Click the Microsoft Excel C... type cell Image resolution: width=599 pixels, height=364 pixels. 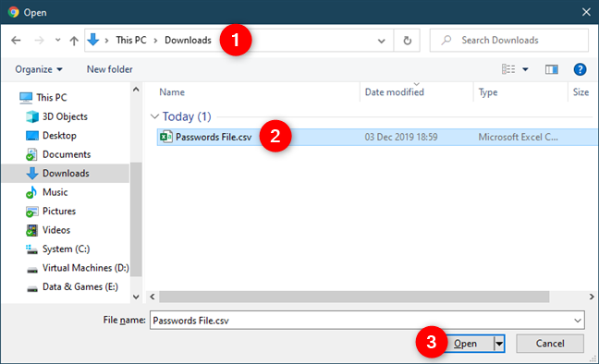click(518, 137)
